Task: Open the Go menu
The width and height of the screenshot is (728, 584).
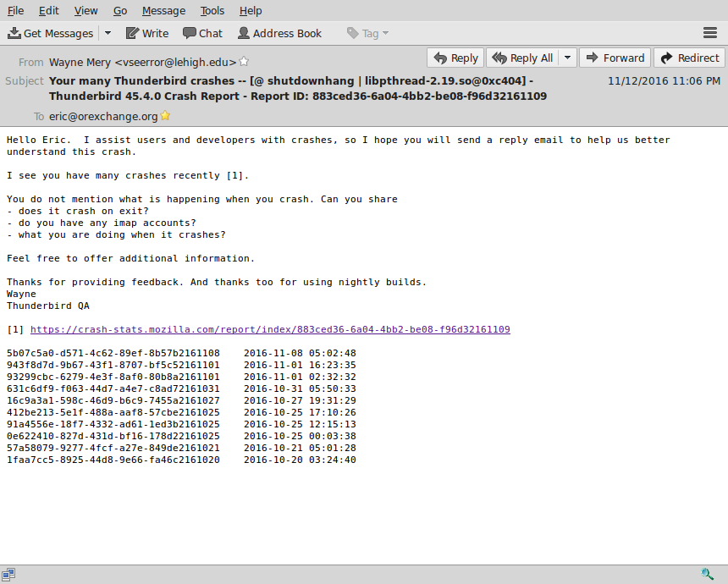Action: pyautogui.click(x=120, y=11)
